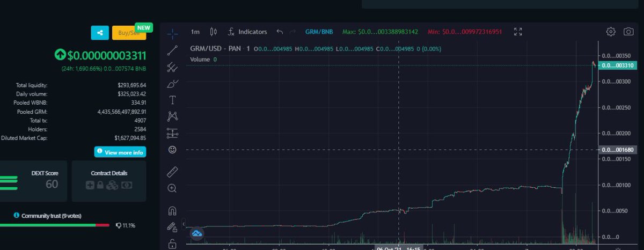Click the $0.00000003311 price
Screen dimensions: 644x250
[x=107, y=55]
